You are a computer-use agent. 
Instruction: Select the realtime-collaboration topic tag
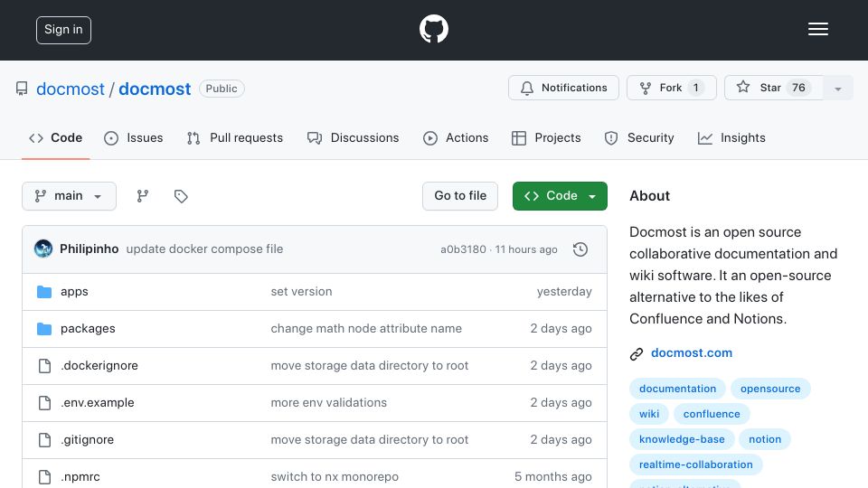click(696, 465)
